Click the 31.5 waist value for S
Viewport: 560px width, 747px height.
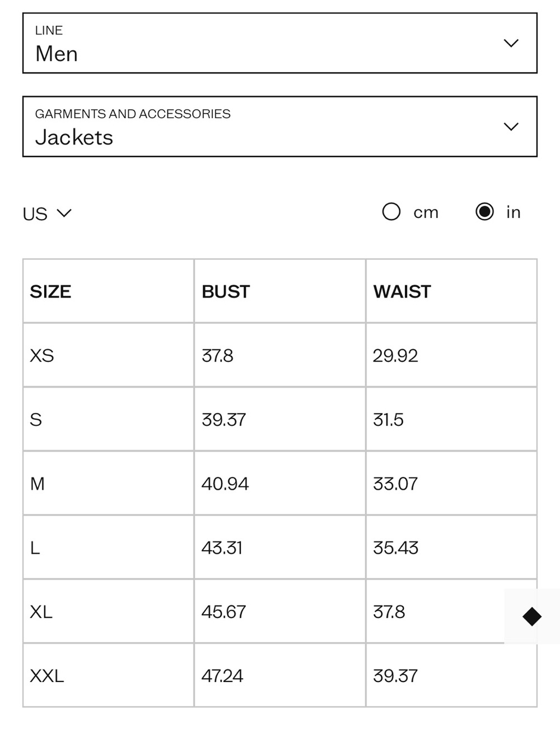click(x=388, y=420)
